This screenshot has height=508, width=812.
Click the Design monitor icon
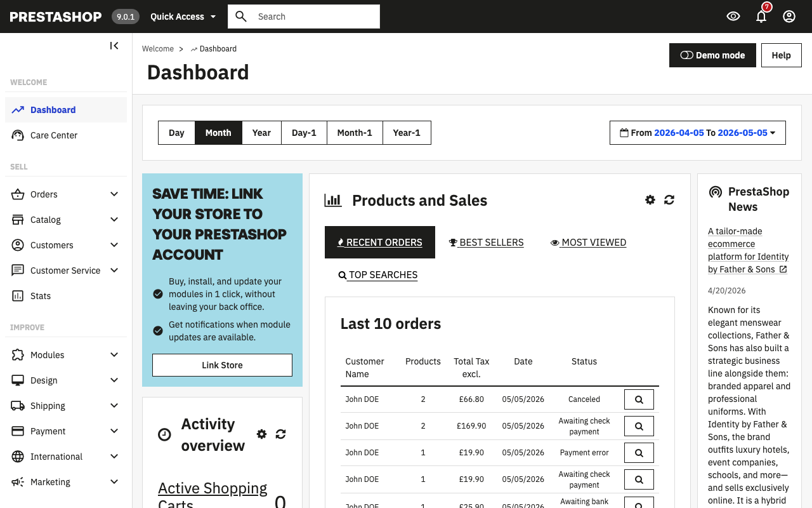[18, 380]
